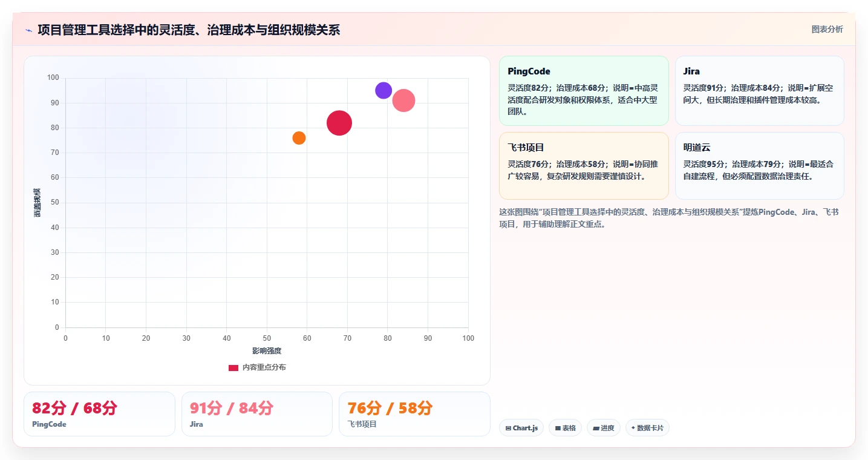Image resolution: width=868 pixels, height=460 pixels.
Task: Click the y-axis 100 tick label
Action: 53,78
